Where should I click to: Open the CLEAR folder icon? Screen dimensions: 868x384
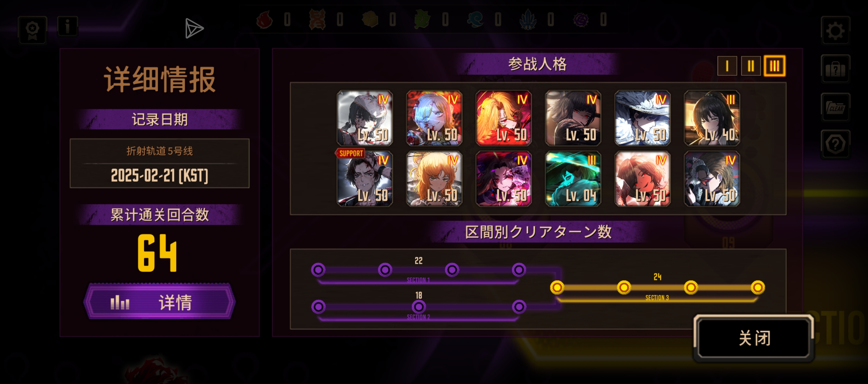click(835, 107)
